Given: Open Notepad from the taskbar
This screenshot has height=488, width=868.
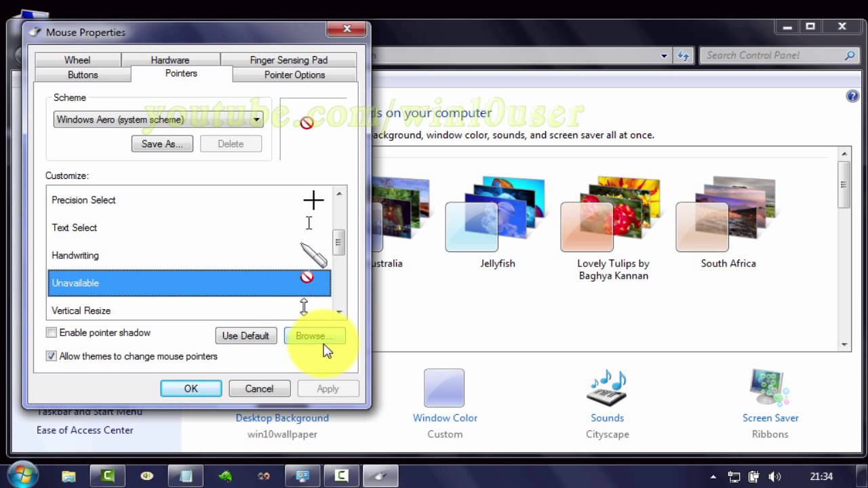Looking at the screenshot, I should [x=186, y=475].
